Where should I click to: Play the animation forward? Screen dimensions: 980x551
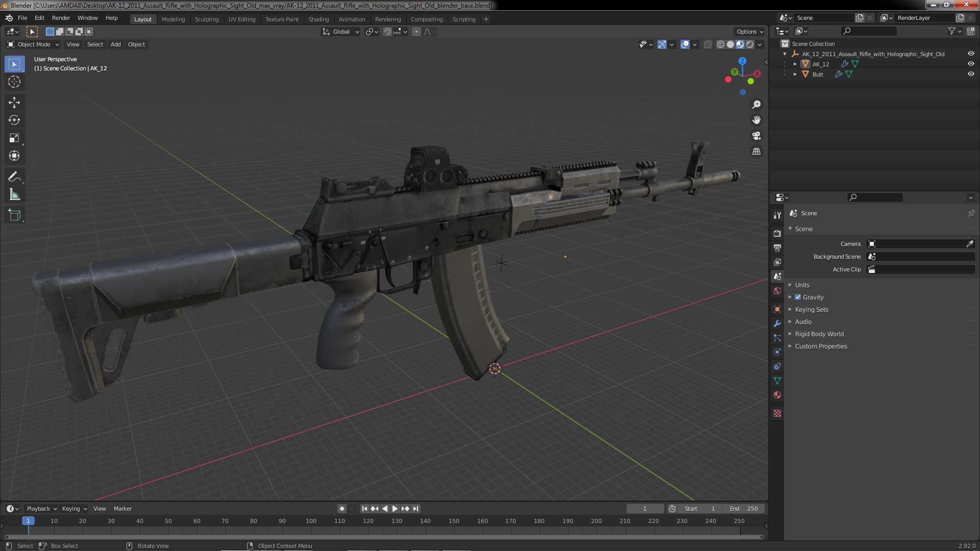[395, 509]
